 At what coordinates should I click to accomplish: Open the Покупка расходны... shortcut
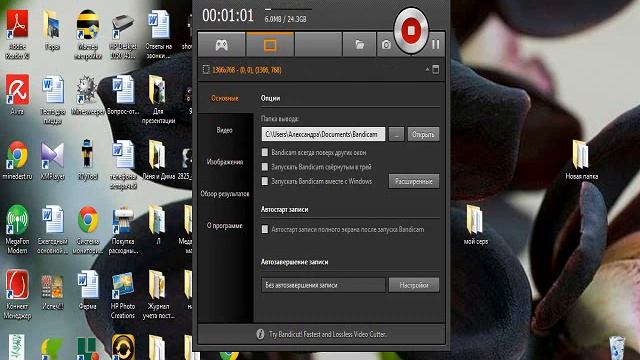[x=123, y=230]
